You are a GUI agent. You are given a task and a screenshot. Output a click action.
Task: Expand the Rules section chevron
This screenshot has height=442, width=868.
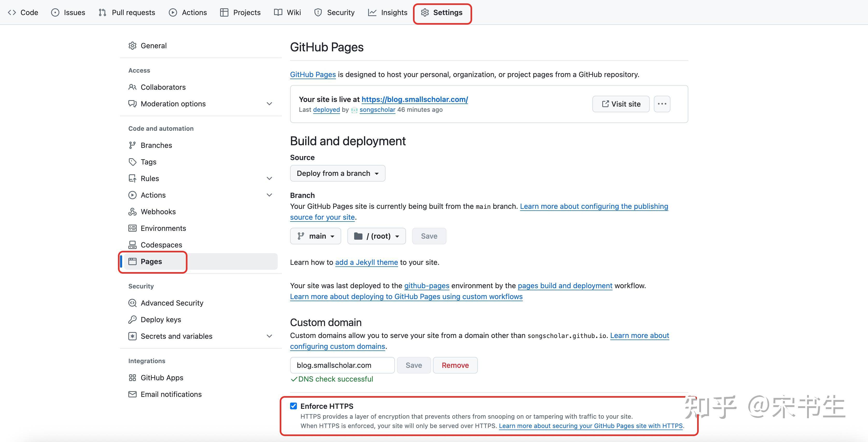pyautogui.click(x=269, y=178)
